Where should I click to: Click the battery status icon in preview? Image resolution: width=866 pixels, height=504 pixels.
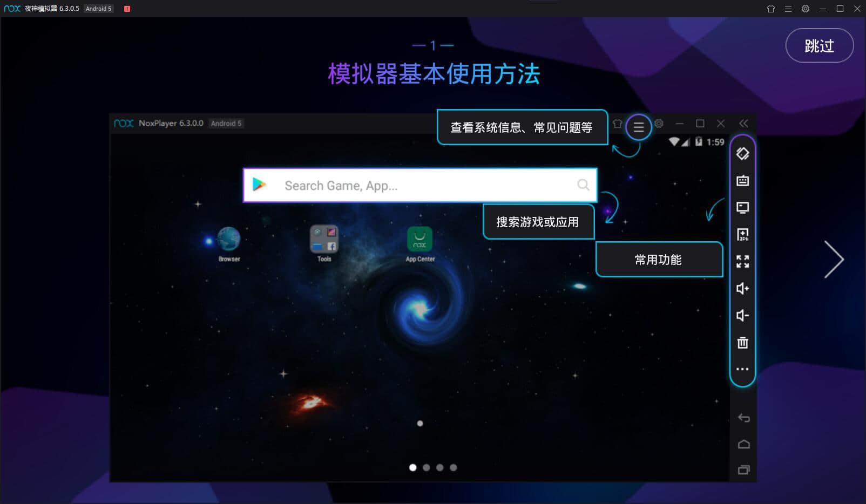click(x=699, y=141)
